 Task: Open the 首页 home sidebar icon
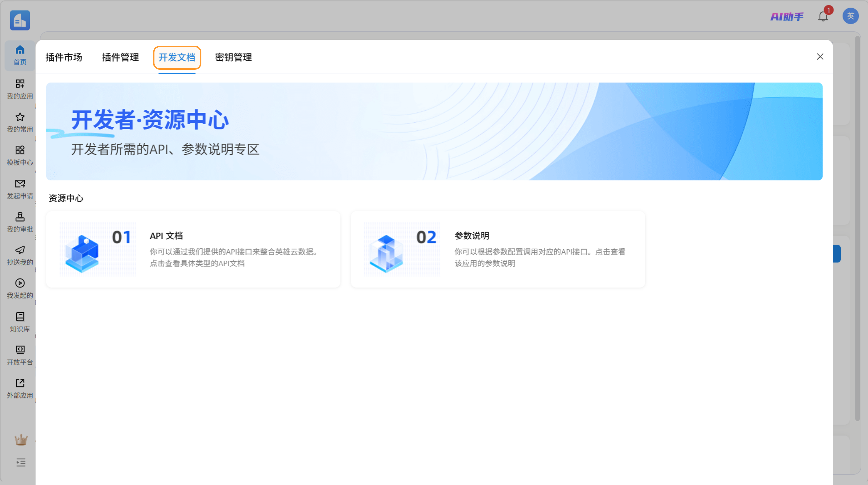20,55
